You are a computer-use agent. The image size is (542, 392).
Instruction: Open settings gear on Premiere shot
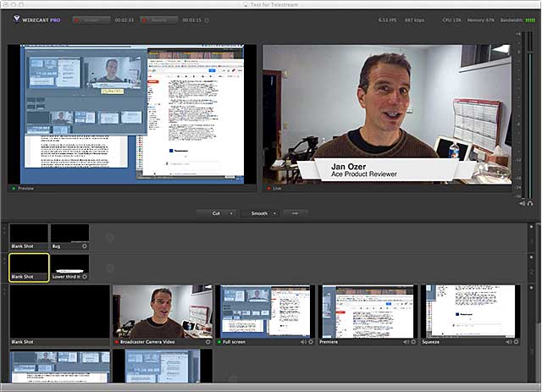coord(412,342)
